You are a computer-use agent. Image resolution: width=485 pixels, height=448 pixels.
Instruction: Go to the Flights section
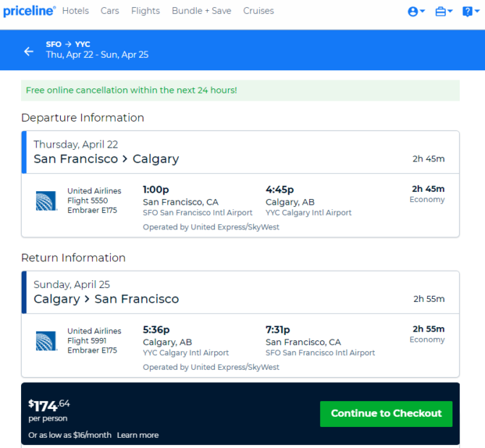(x=145, y=11)
